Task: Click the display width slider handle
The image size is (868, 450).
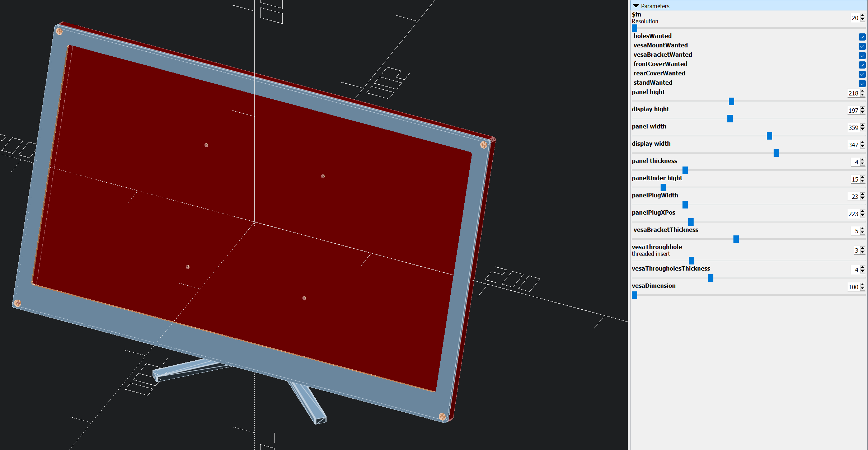Action: click(776, 153)
